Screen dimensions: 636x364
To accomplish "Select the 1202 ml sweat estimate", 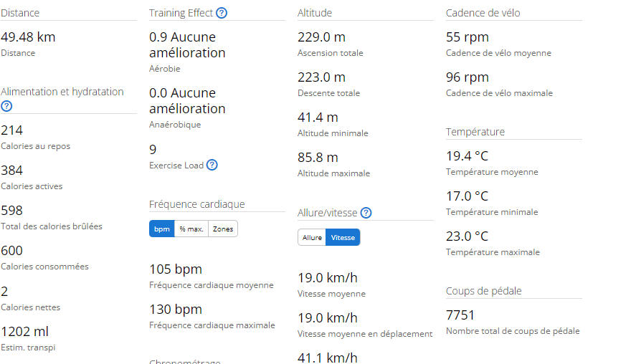I will [x=24, y=332].
